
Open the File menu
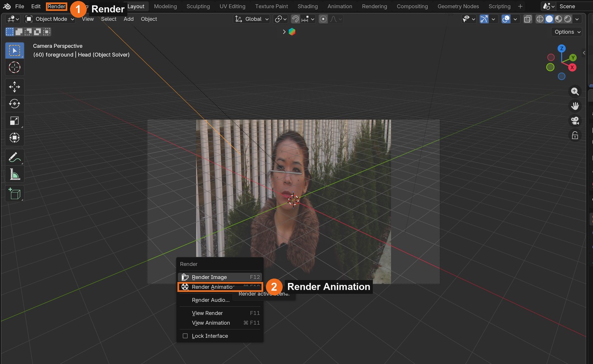[x=19, y=6]
